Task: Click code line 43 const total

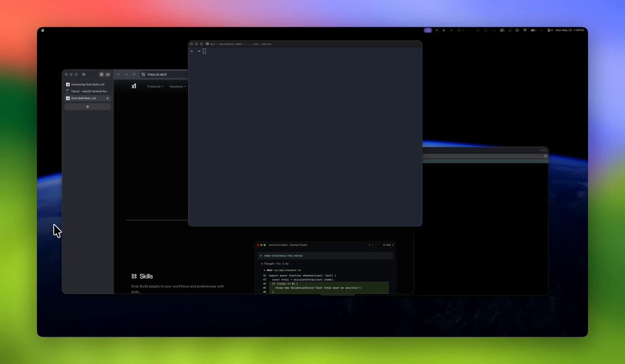Action: 299,280
